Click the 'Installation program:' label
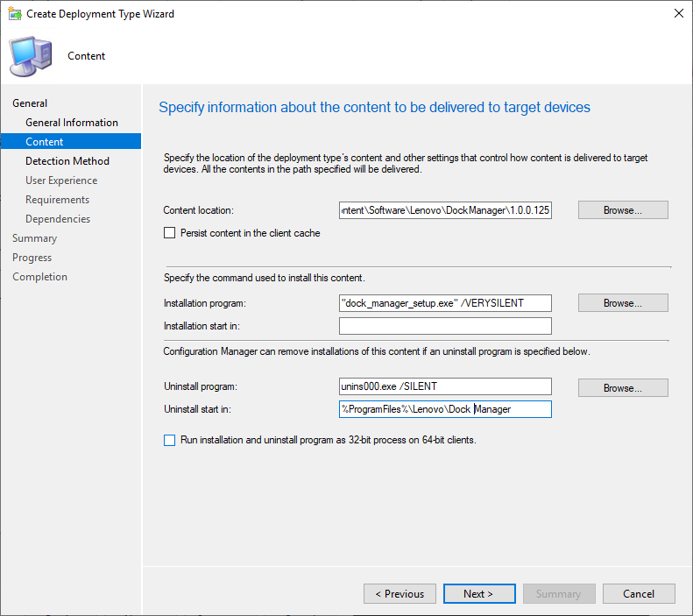 (205, 303)
